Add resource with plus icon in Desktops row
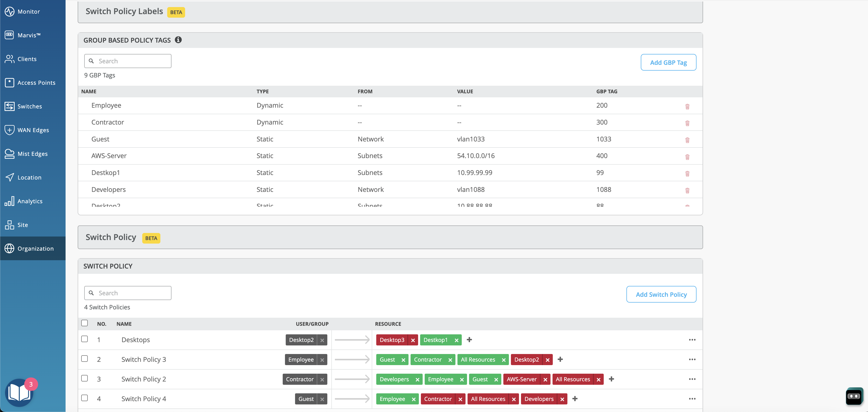The image size is (868, 412). pyautogui.click(x=469, y=340)
